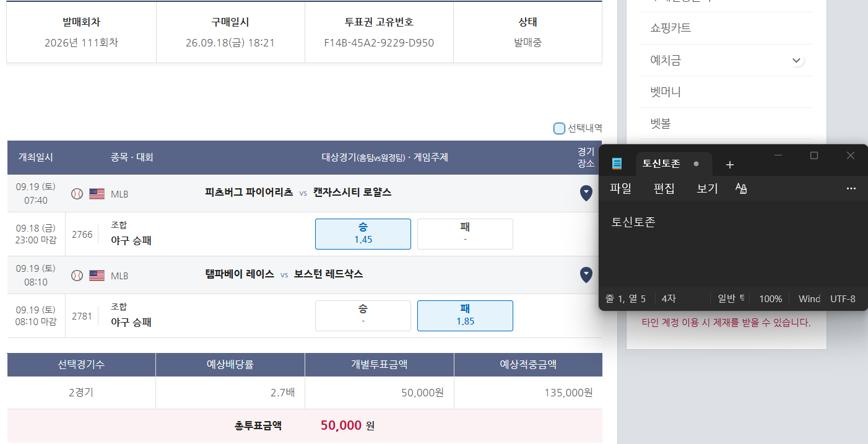The width and height of the screenshot is (868, 444).
Task: Click baseball icon for Pittsburgh Pirates game
Action: 77,194
